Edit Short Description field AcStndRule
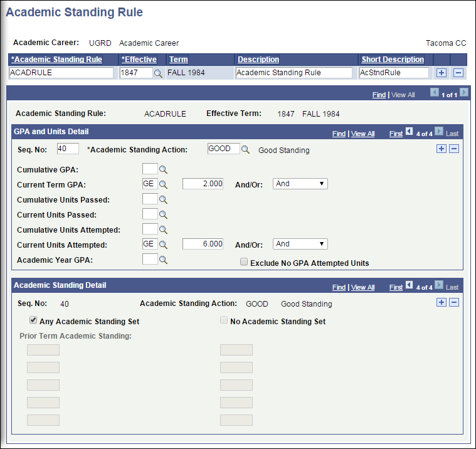 pyautogui.click(x=394, y=73)
